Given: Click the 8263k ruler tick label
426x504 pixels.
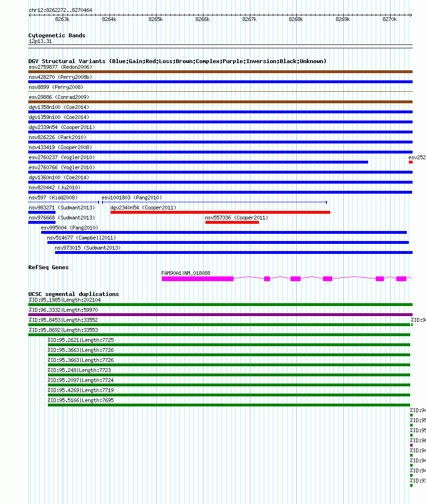Looking at the screenshot, I should click(x=62, y=19).
